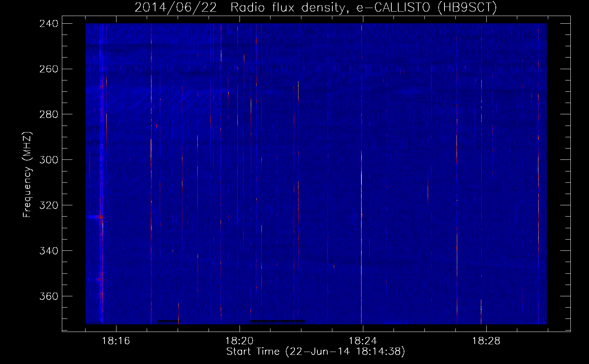Click the 'Start Time (22-Jun-14 18:14:38)' label

pyautogui.click(x=316, y=352)
